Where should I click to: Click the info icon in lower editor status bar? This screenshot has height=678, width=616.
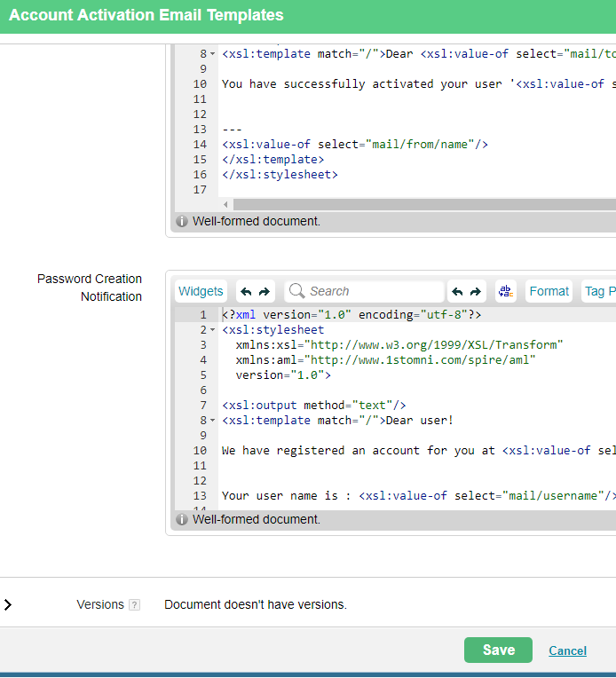(182, 519)
